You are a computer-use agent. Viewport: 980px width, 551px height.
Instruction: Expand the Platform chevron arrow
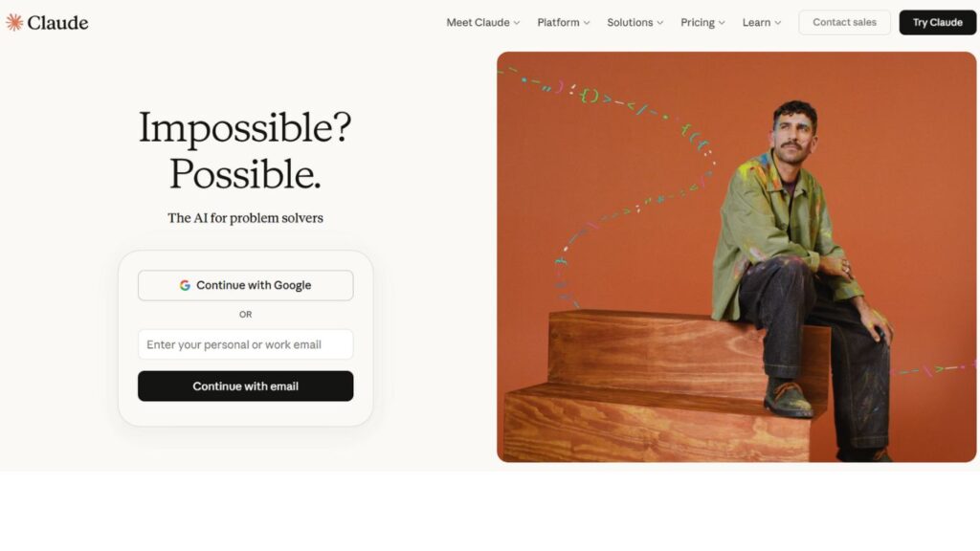(587, 23)
